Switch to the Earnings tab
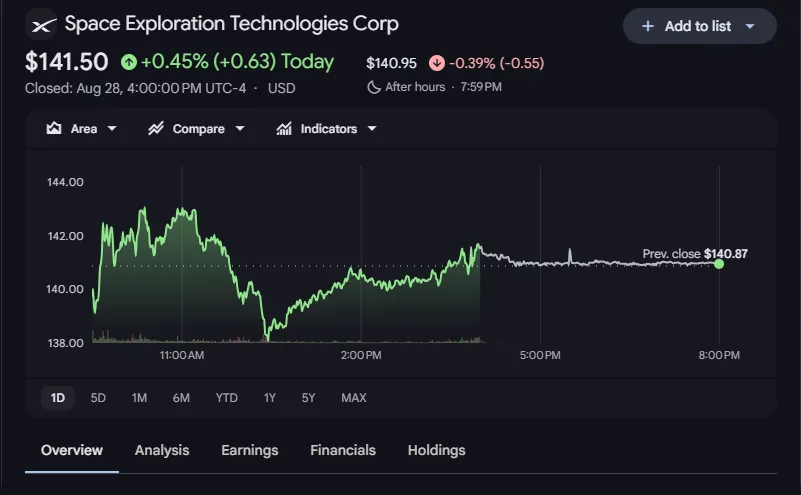801x495 pixels. click(250, 450)
